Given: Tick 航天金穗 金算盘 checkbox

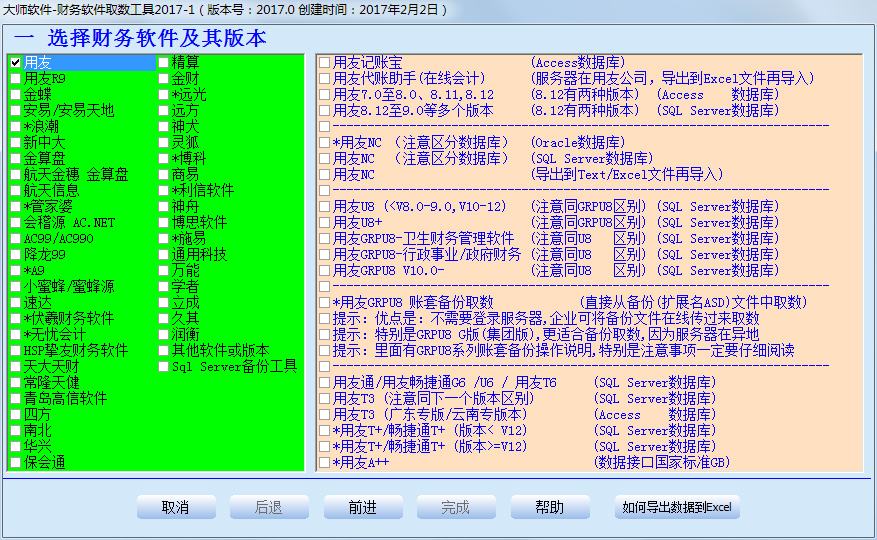Looking at the screenshot, I should 16,175.
